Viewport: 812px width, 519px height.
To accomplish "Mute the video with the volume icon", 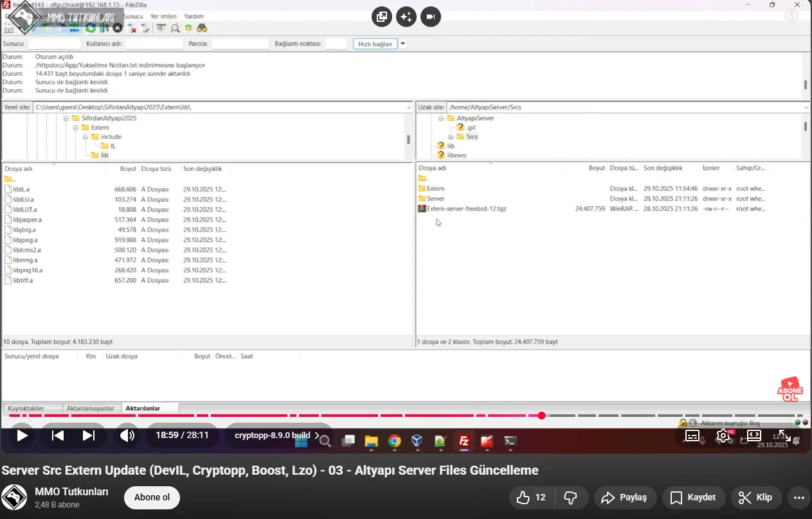I will coord(127,435).
